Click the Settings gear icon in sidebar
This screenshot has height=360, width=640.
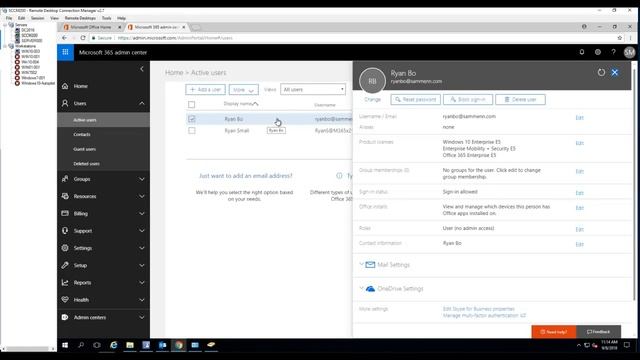pyautogui.click(x=65, y=248)
